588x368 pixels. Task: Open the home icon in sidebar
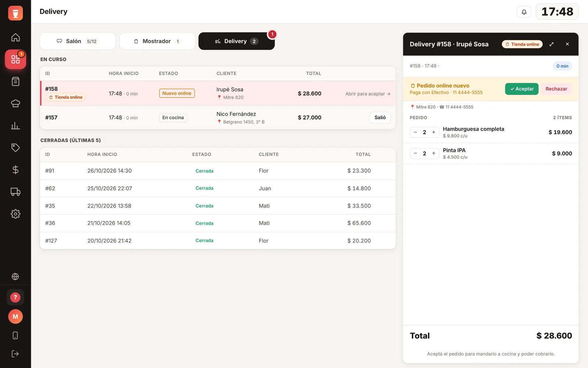click(15, 37)
